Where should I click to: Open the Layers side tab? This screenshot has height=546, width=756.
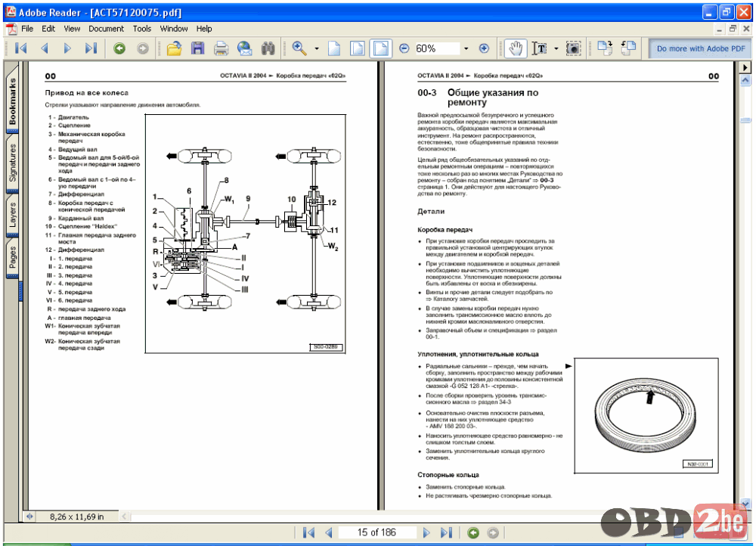coord(12,215)
